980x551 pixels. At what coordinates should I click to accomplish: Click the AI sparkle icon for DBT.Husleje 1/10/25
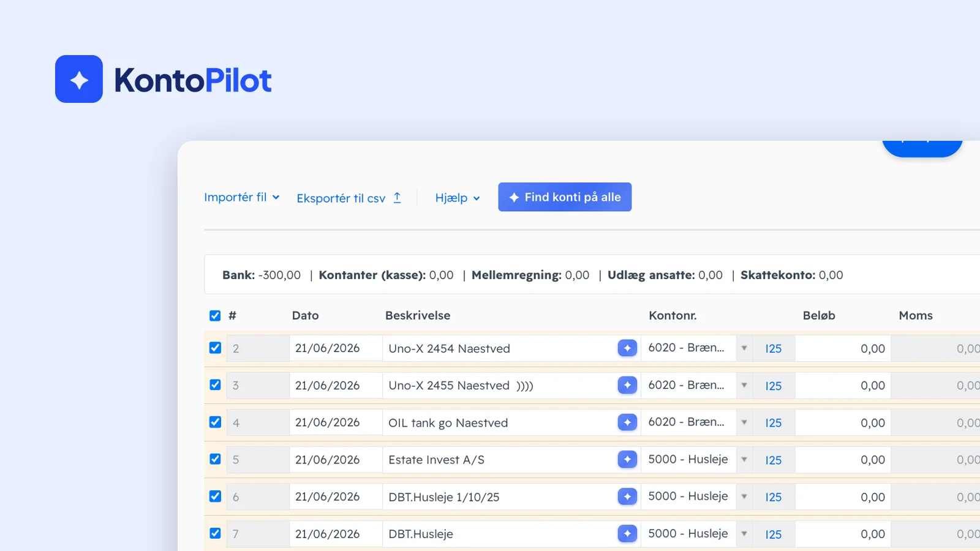pyautogui.click(x=627, y=497)
